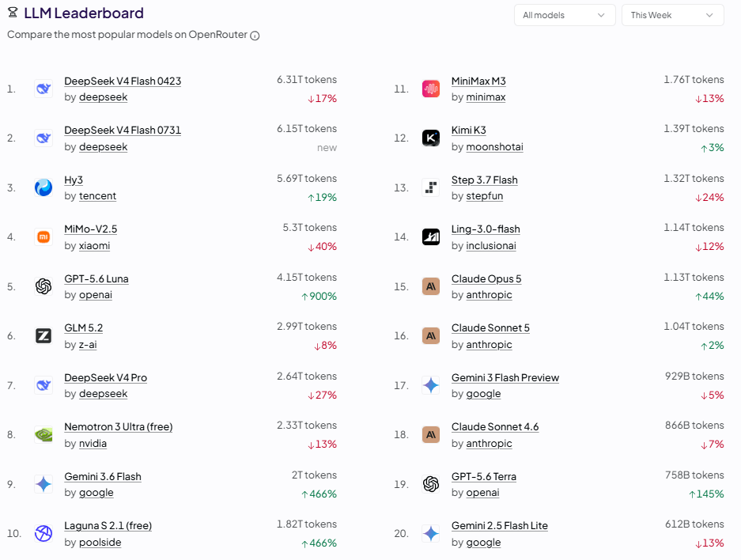This screenshot has width=741, height=560.
Task: Click the DeepSeek V4 Flash 0731 whale logo
Action: tap(43, 138)
